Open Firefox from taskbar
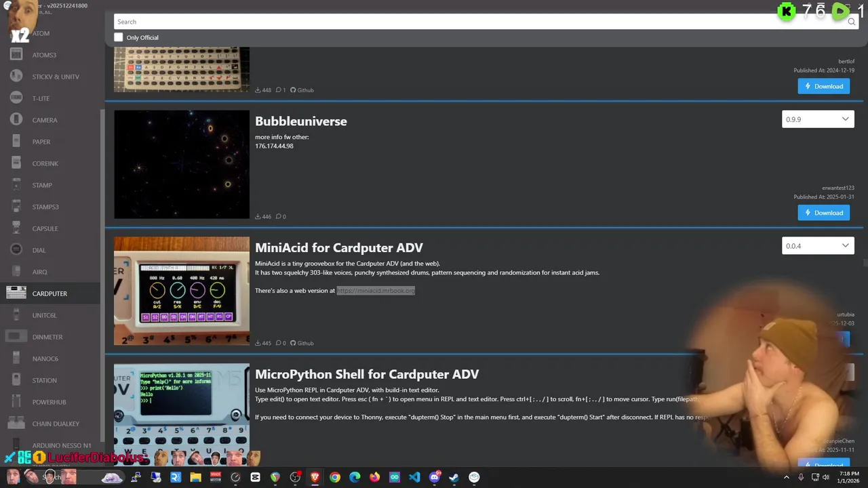 [x=375, y=477]
